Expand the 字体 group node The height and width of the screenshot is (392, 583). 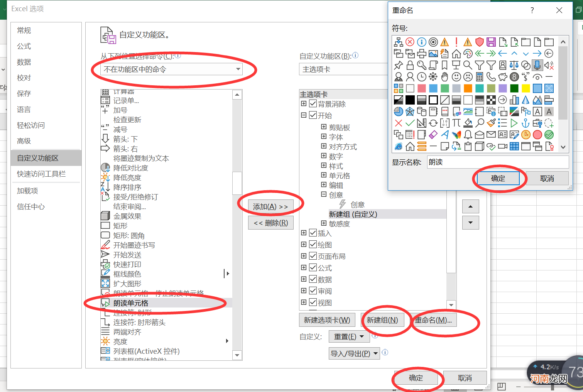pos(324,136)
